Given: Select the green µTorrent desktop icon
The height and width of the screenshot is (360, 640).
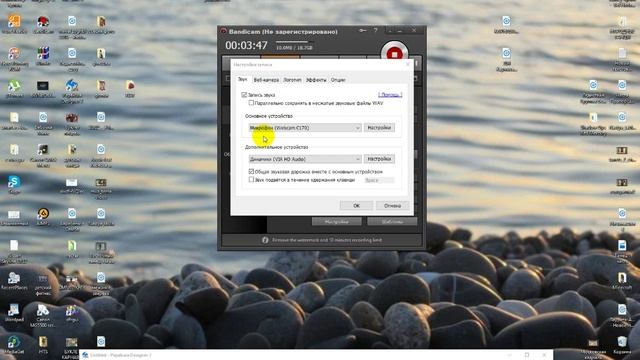Looking at the screenshot, I should point(14,89).
